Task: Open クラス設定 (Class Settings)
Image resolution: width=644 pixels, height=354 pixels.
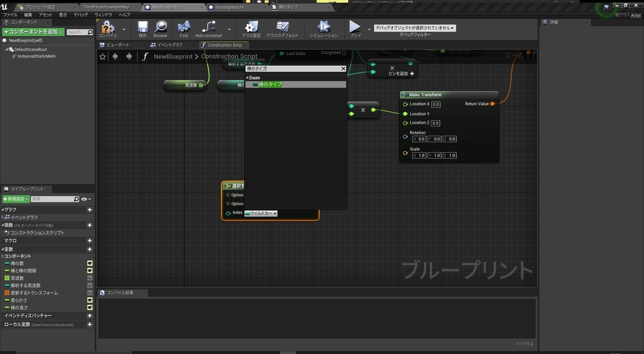Action: coord(251,27)
